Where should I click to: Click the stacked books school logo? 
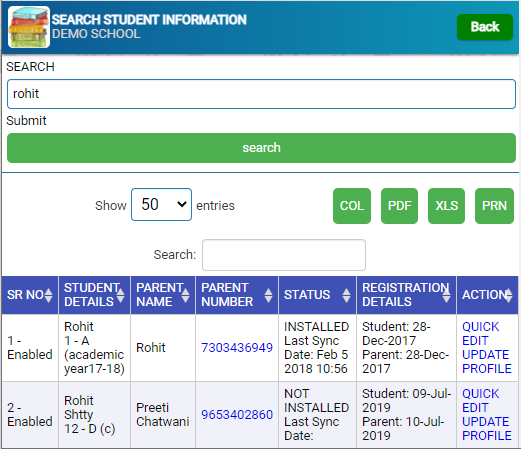(x=29, y=27)
